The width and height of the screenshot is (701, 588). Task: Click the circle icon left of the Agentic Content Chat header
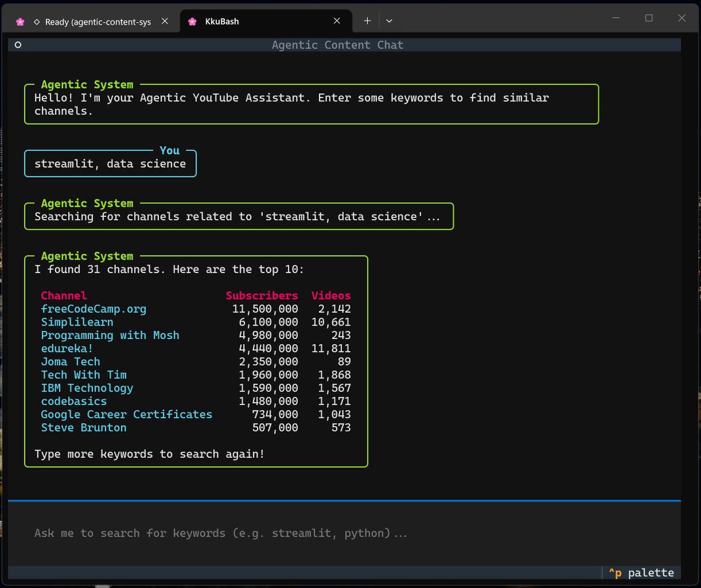18,45
